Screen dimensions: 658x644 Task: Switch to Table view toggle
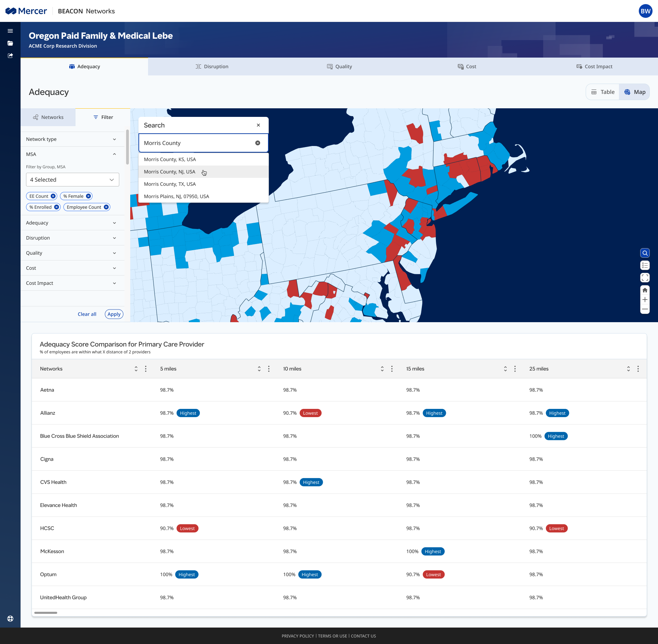point(603,92)
